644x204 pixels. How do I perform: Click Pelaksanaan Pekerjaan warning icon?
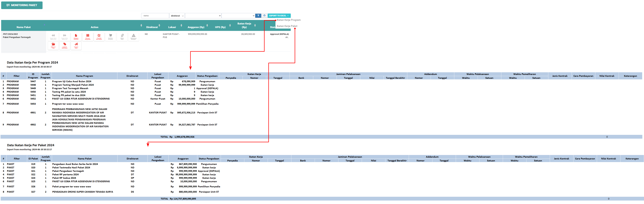coord(133,37)
